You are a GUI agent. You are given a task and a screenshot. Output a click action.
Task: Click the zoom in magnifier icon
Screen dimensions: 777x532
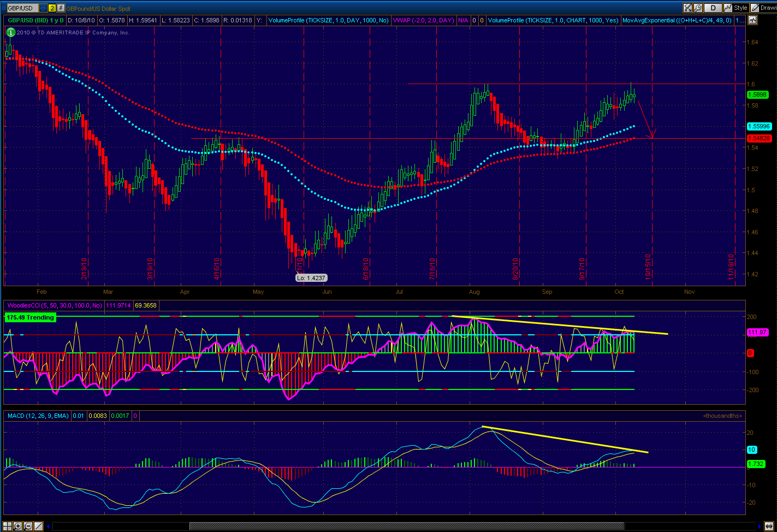(17, 526)
